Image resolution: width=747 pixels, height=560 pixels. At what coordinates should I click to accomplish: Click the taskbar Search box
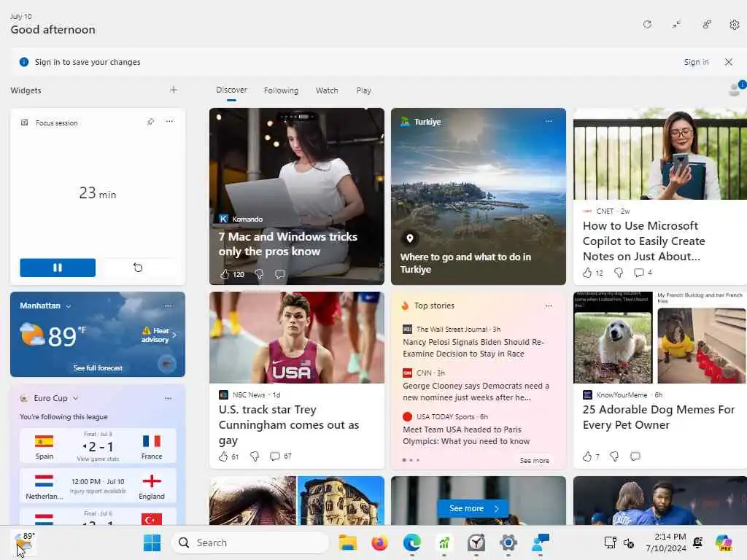point(250,542)
